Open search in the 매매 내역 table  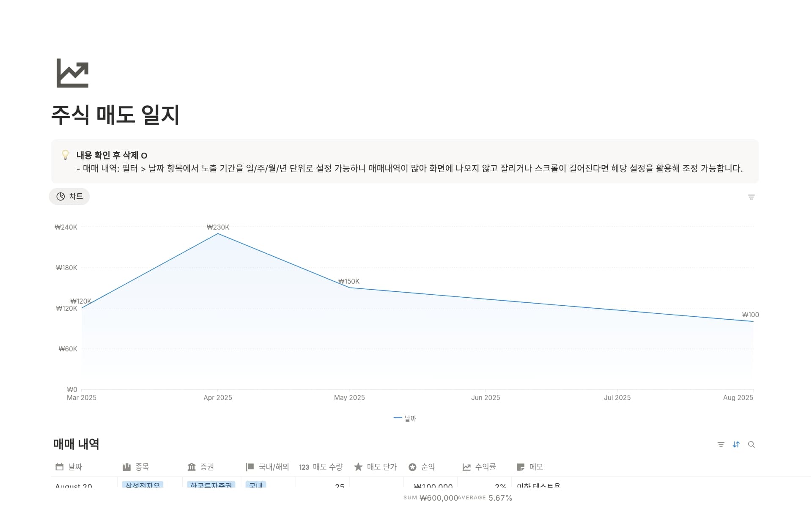point(752,444)
